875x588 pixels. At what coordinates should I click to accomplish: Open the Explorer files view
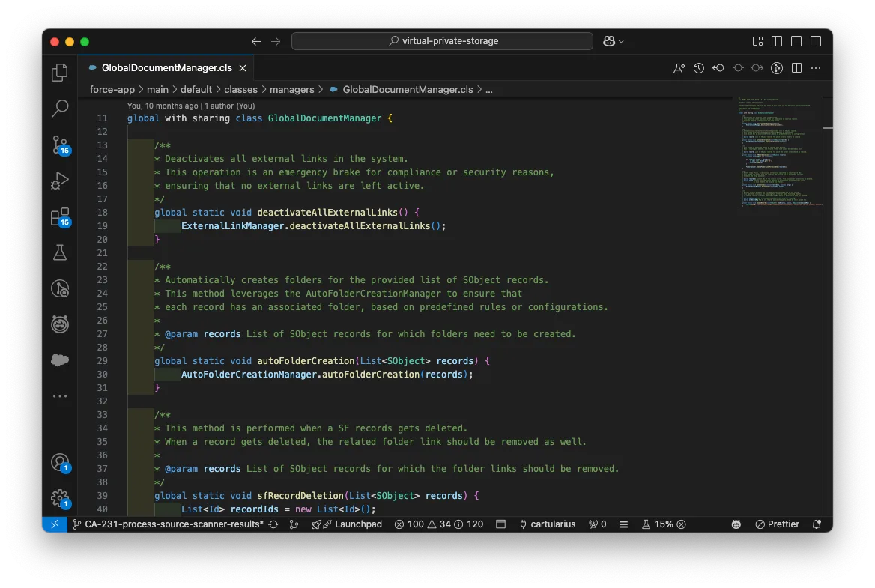coord(60,73)
